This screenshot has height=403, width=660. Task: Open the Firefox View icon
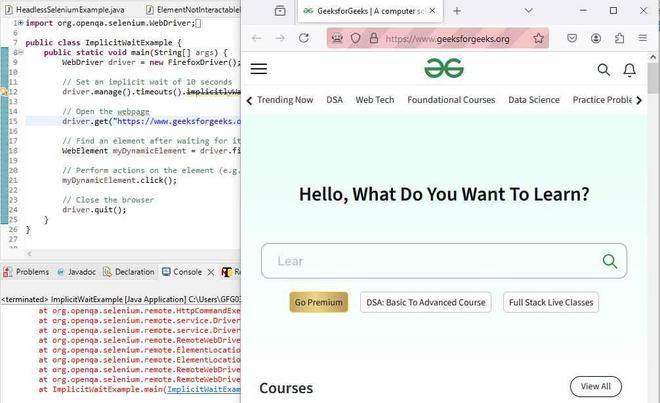(x=280, y=11)
